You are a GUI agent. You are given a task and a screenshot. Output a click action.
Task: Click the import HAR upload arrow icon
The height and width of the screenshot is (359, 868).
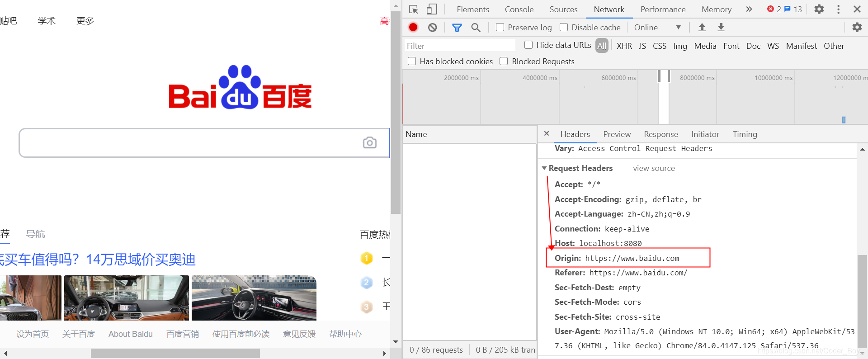click(x=702, y=27)
